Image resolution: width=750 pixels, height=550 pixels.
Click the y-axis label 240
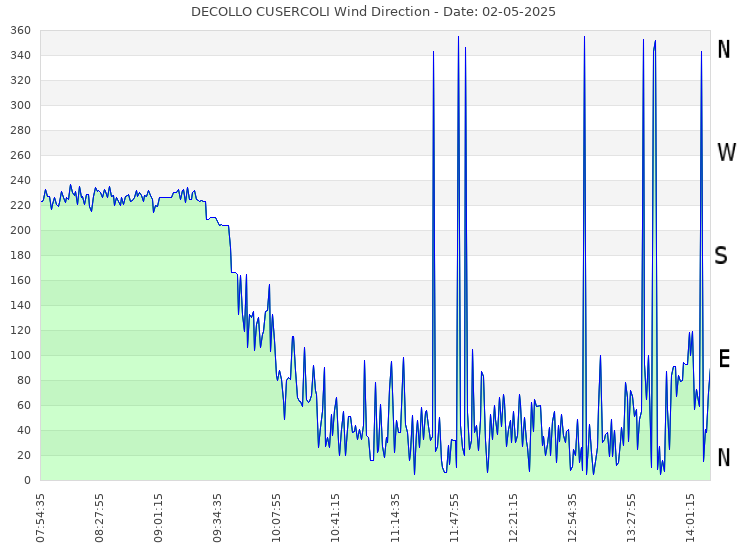tap(21, 180)
